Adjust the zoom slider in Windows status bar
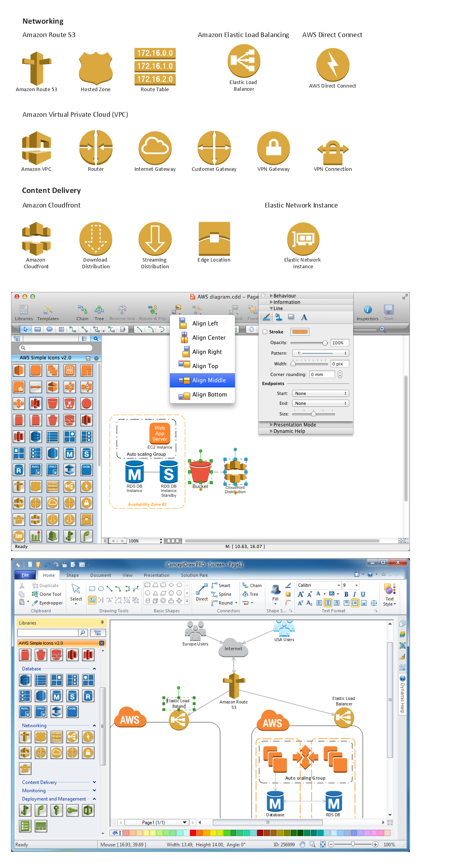 click(353, 844)
